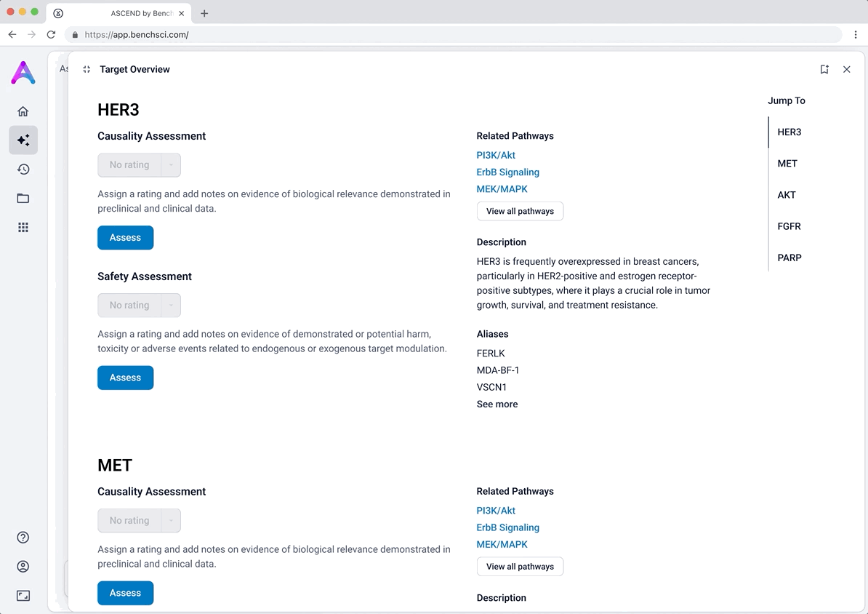Screen dimensions: 868x614
Task: Open MET MEK/MAPK pathway link
Action: 502,544
